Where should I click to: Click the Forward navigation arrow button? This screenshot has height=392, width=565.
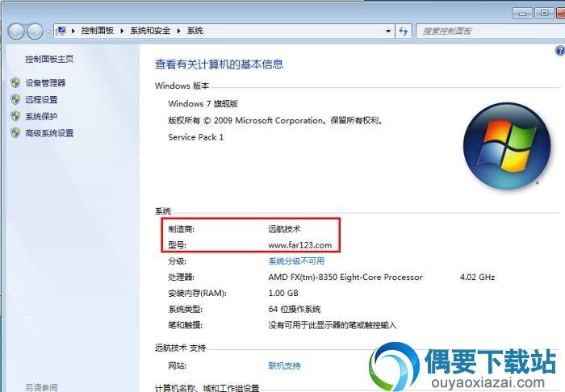(x=35, y=31)
